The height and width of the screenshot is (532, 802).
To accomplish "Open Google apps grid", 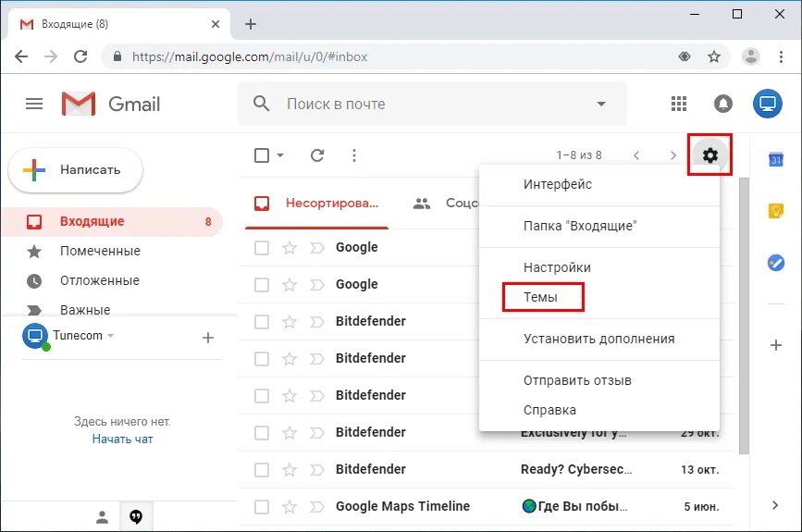I will pos(679,104).
